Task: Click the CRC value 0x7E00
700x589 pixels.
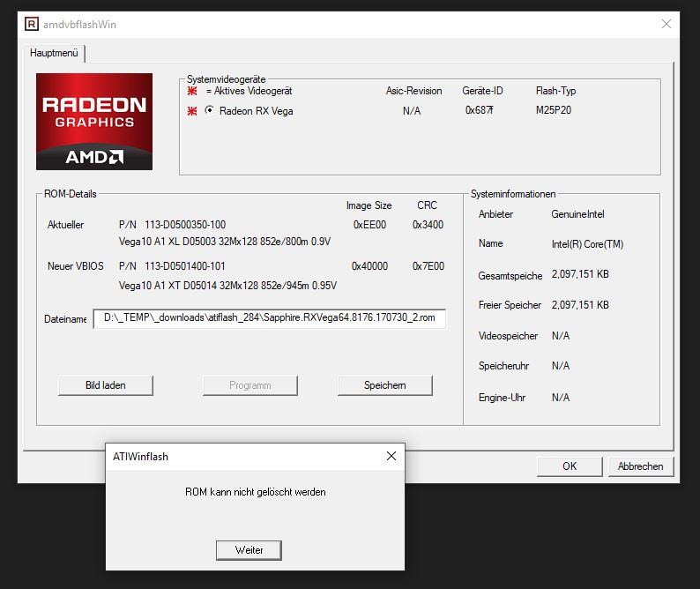Action: pyautogui.click(x=428, y=266)
